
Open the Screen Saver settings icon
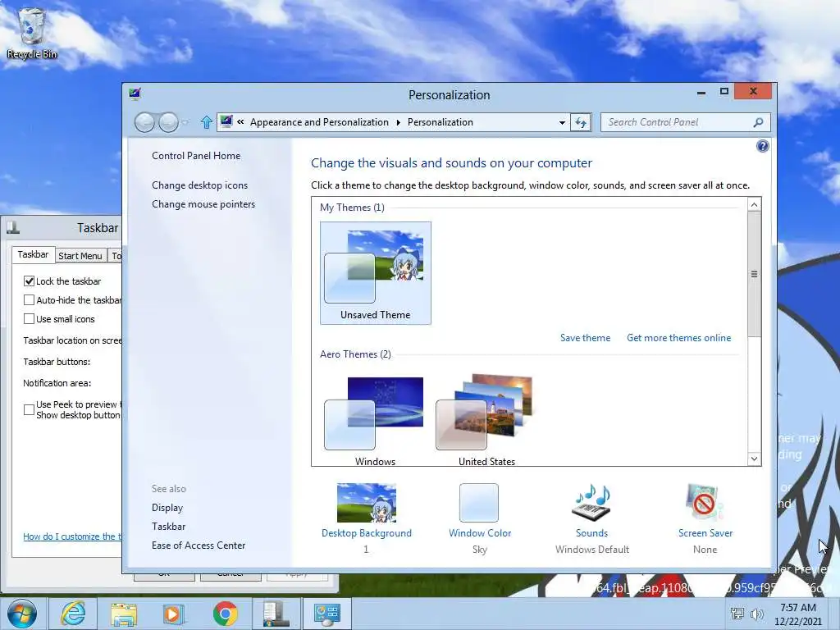(x=704, y=503)
